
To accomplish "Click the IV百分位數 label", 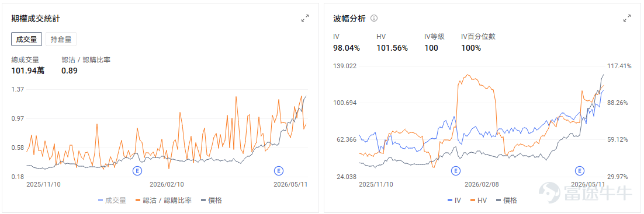I will pos(478,37).
